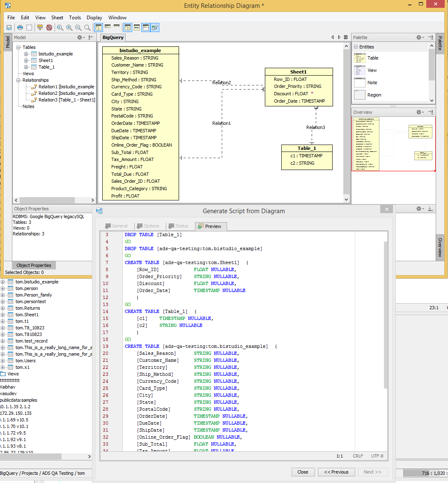Toggle the full entity detail view button
Viewport: 448px width, 483px height.
tap(99, 28)
